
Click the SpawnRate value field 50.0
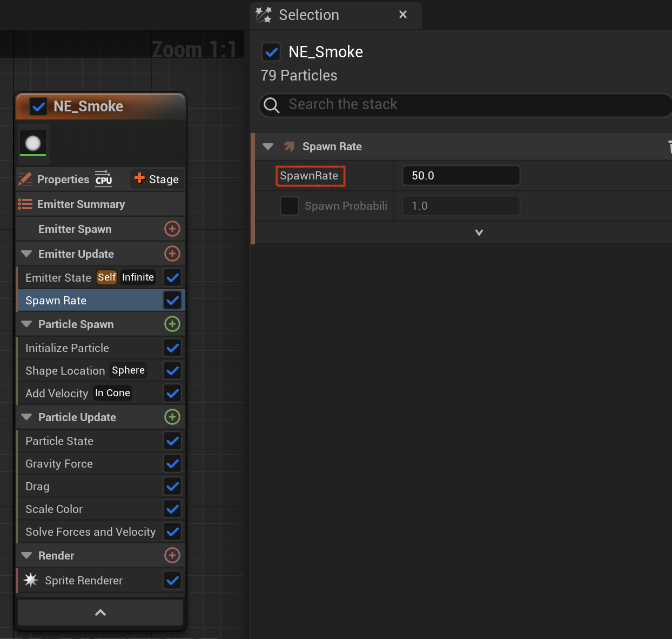(x=461, y=176)
